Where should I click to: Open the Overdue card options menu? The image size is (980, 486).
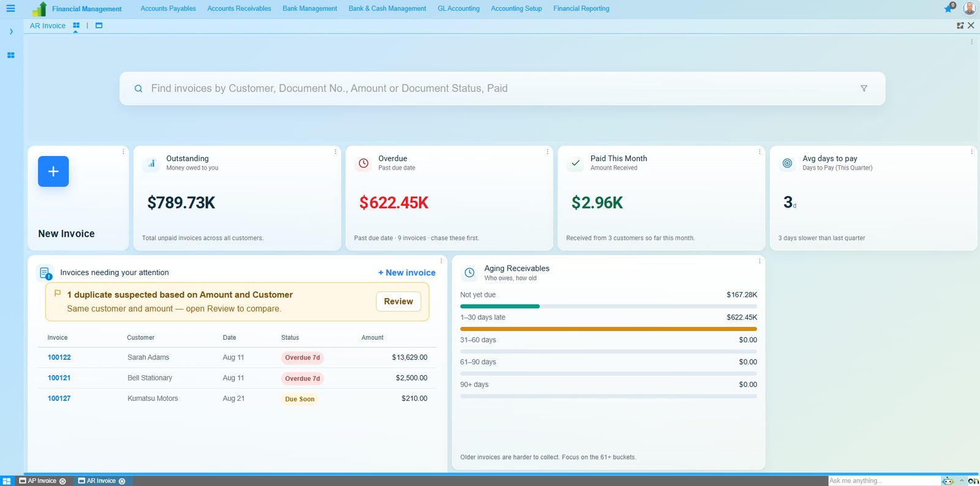tap(548, 152)
